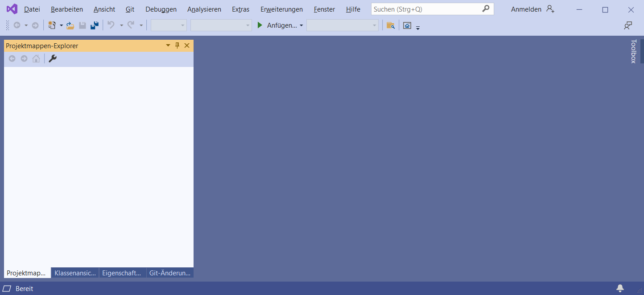This screenshot has width=644, height=295.
Task: Open the Projektmappen-Explorer window position dropdown
Action: tap(168, 45)
